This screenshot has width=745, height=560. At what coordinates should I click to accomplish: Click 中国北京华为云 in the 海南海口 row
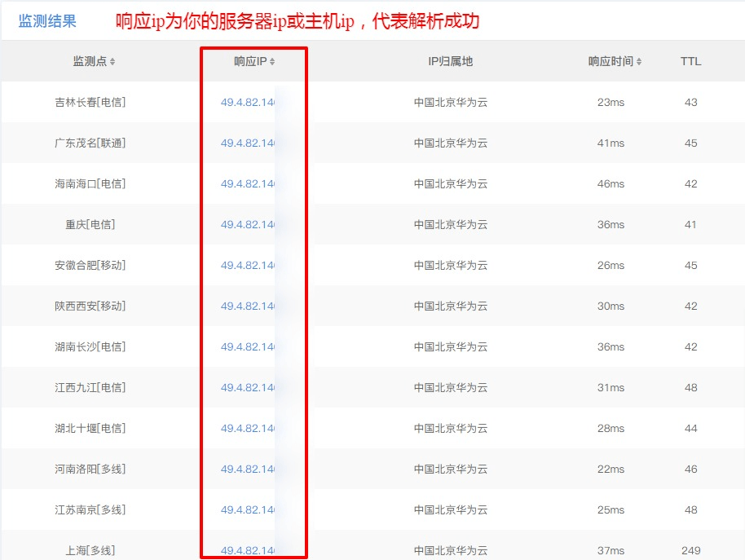pos(444,183)
